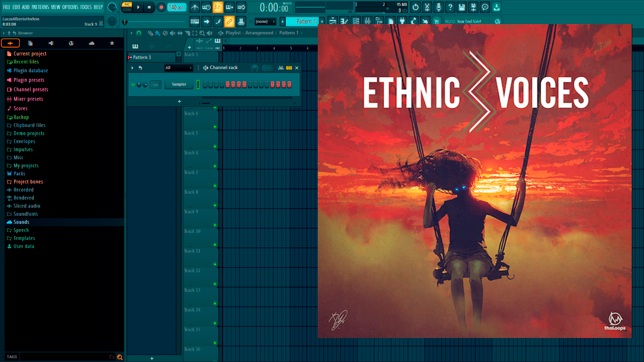644x362 pixels.
Task: Open the shopping cart icon
Action: [x=437, y=21]
